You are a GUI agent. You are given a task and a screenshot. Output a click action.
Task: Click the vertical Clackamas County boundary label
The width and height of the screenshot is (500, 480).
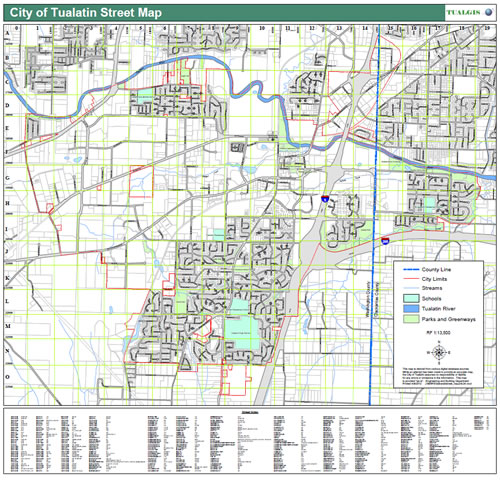(x=378, y=299)
